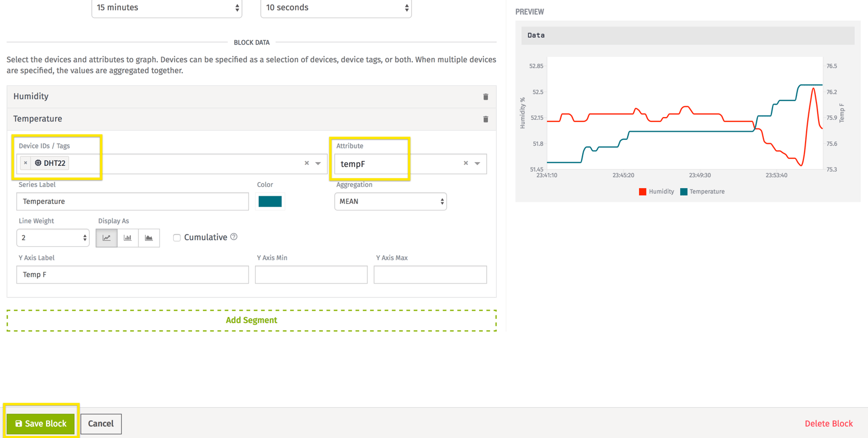Open the teal series color swatch
Viewport: 868px width, 438px height.
point(270,202)
